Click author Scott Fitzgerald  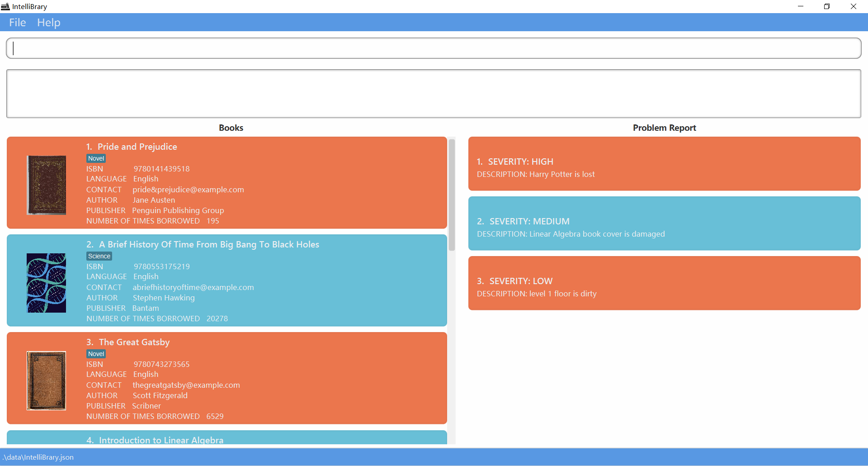pos(160,395)
